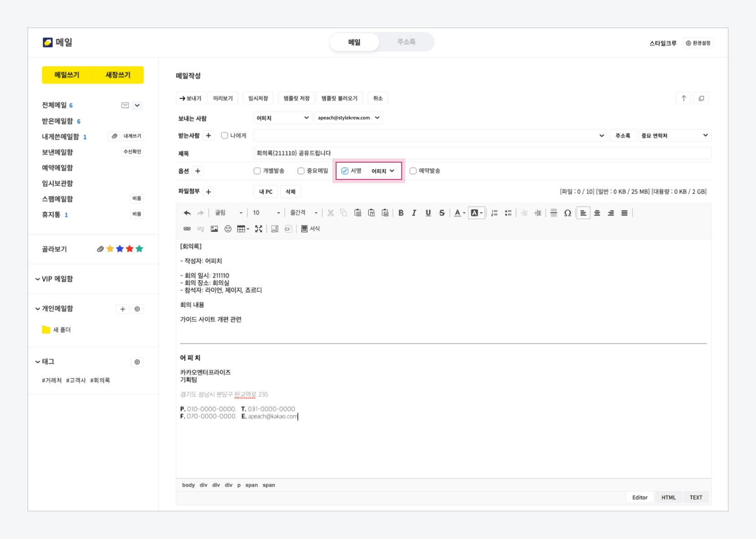Insert an image into the email body
This screenshot has width=756, height=539.
pyautogui.click(x=214, y=229)
